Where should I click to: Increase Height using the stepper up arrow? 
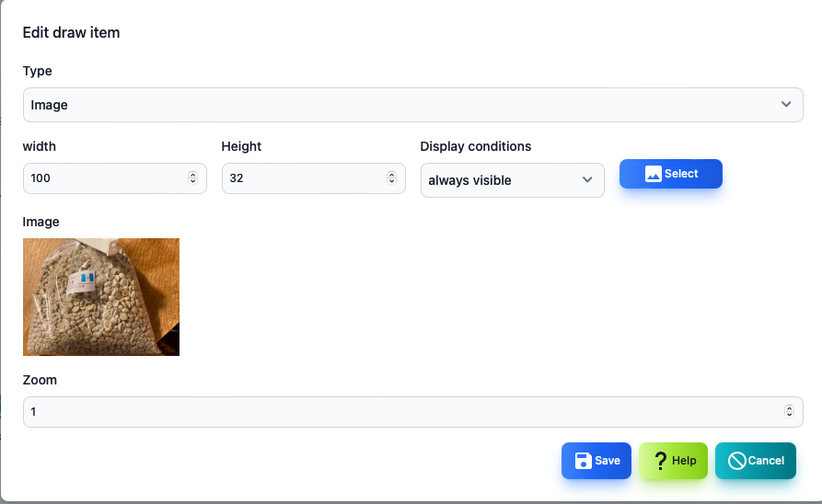pyautogui.click(x=391, y=175)
